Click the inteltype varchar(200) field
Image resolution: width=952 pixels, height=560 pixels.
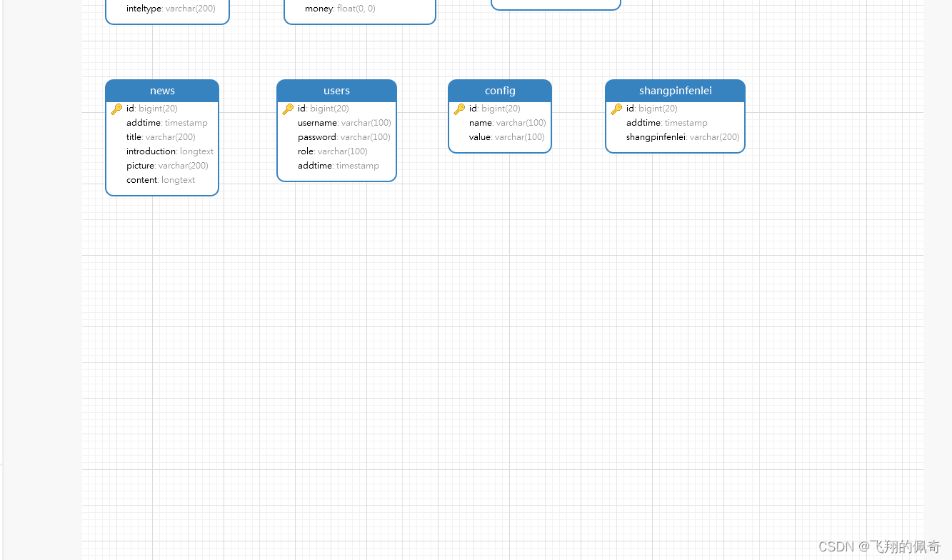point(171,9)
